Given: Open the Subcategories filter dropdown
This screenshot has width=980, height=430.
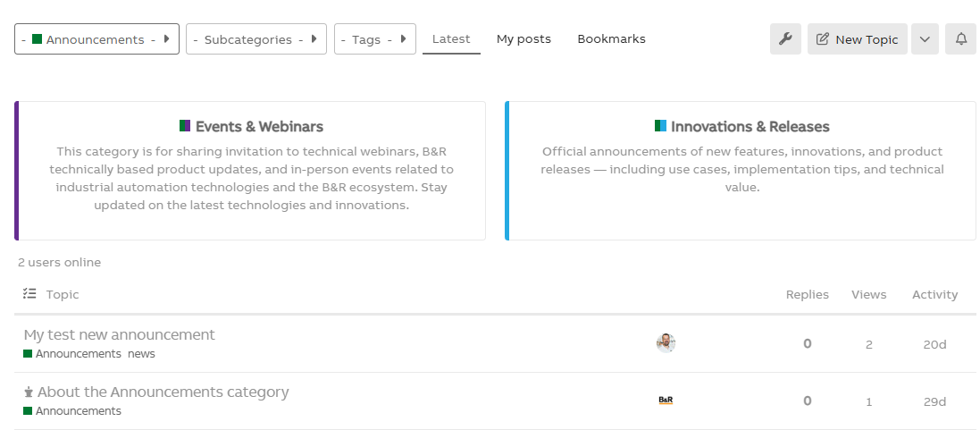Looking at the screenshot, I should pos(255,39).
